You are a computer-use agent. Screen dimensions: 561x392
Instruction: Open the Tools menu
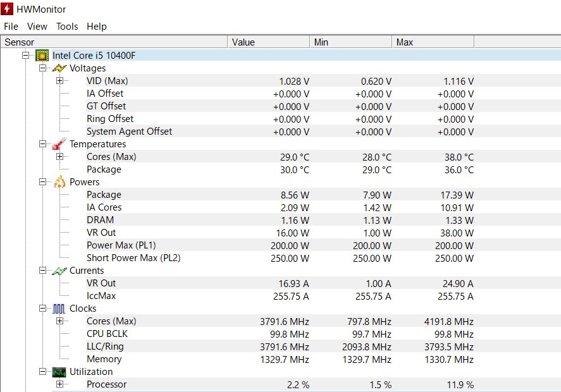tap(67, 27)
